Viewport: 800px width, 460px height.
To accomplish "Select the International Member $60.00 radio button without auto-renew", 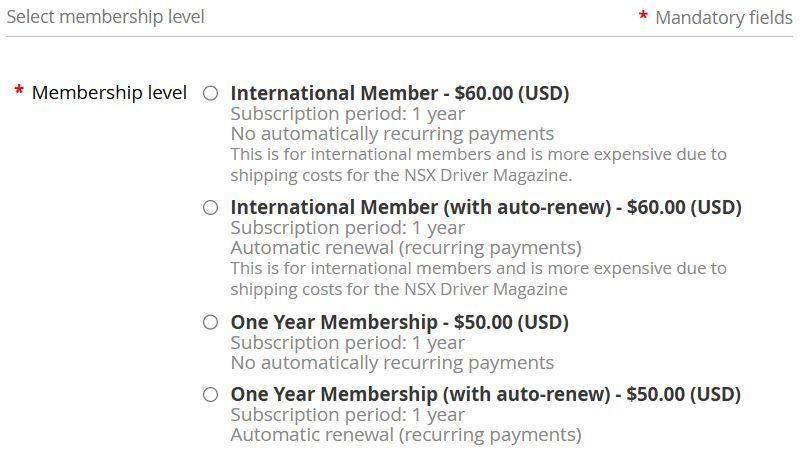I will point(210,94).
